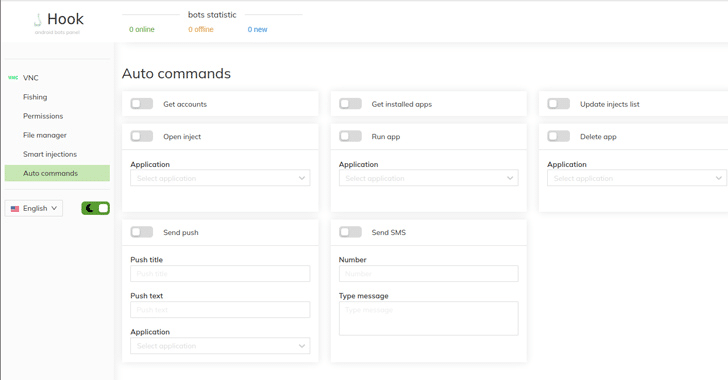
Task: Select Auto commands menu item
Action: (57, 173)
